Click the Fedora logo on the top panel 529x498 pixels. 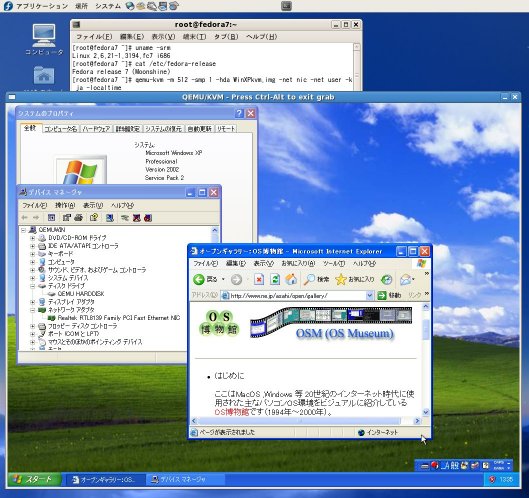(8, 6)
